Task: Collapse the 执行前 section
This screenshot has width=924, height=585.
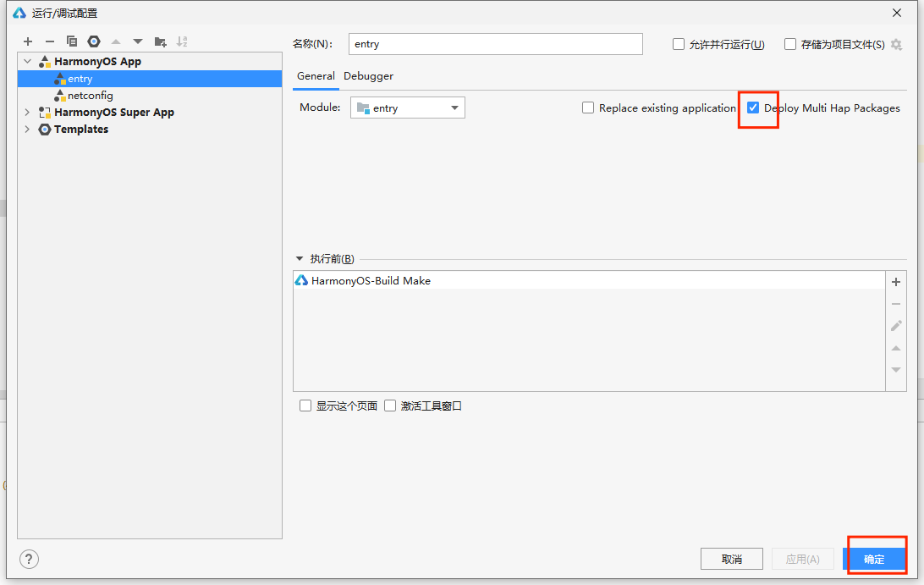Action: tap(300, 259)
